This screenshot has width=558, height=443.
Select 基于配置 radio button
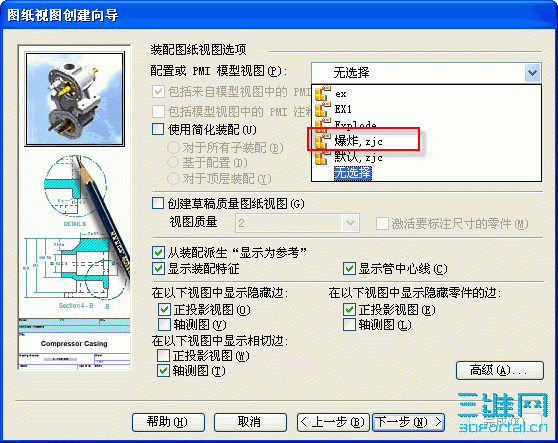click(x=173, y=163)
